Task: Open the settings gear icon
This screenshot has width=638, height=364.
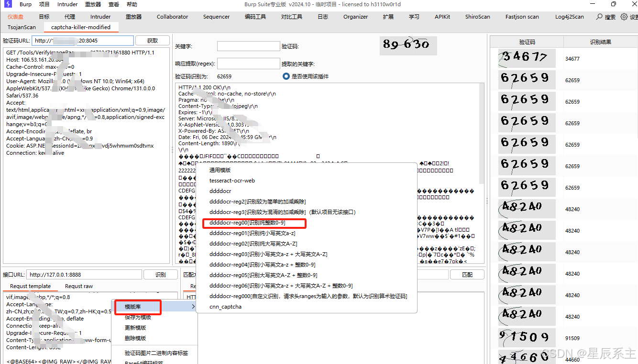Action: [x=624, y=17]
